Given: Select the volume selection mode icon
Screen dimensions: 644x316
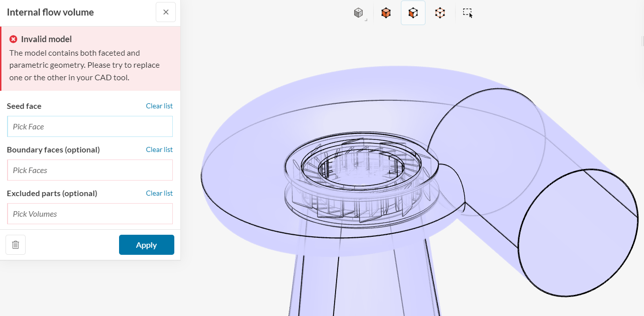Looking at the screenshot, I should coord(386,13).
